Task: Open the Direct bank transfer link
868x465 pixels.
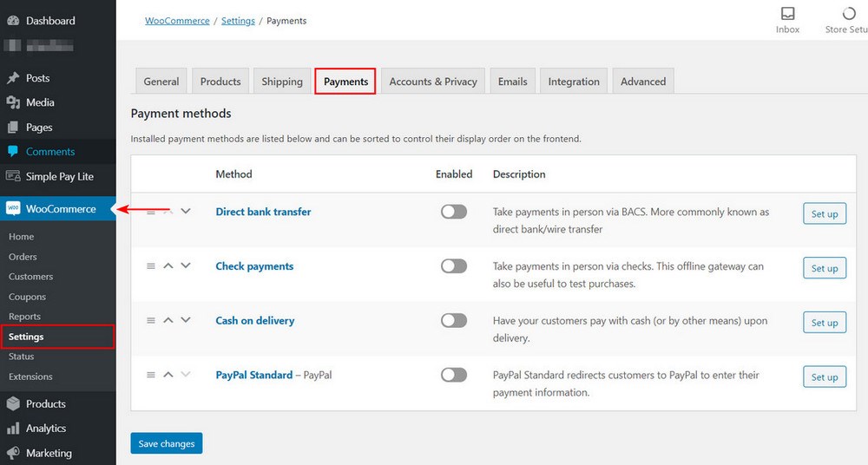Action: click(x=264, y=212)
